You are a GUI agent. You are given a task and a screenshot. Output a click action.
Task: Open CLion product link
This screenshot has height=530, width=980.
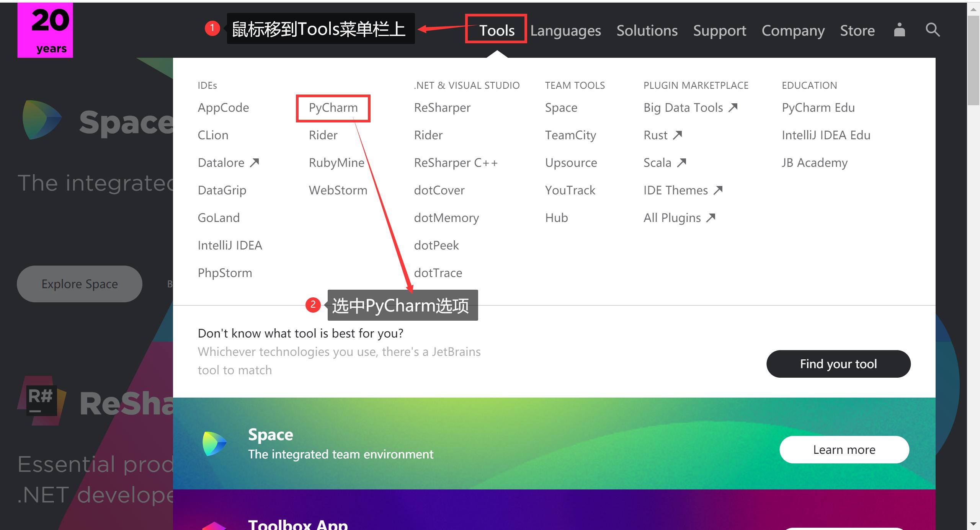(213, 135)
